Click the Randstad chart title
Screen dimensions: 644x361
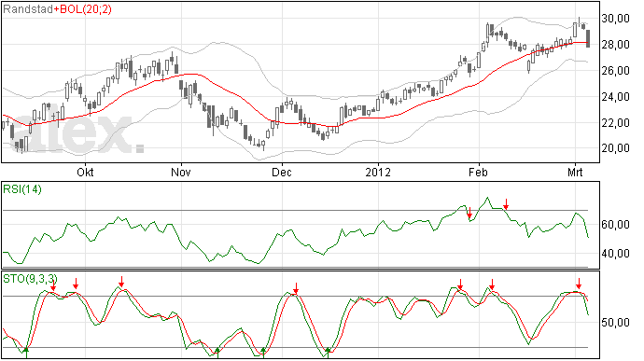click(x=28, y=9)
